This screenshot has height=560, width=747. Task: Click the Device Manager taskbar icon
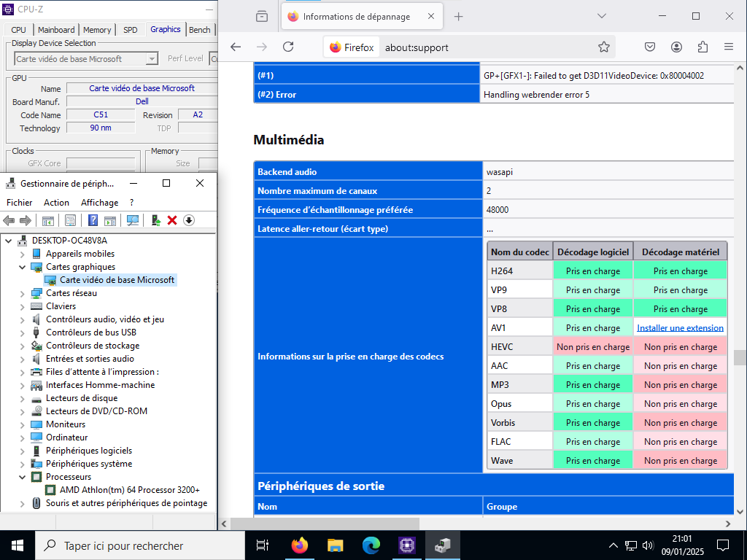(443, 545)
